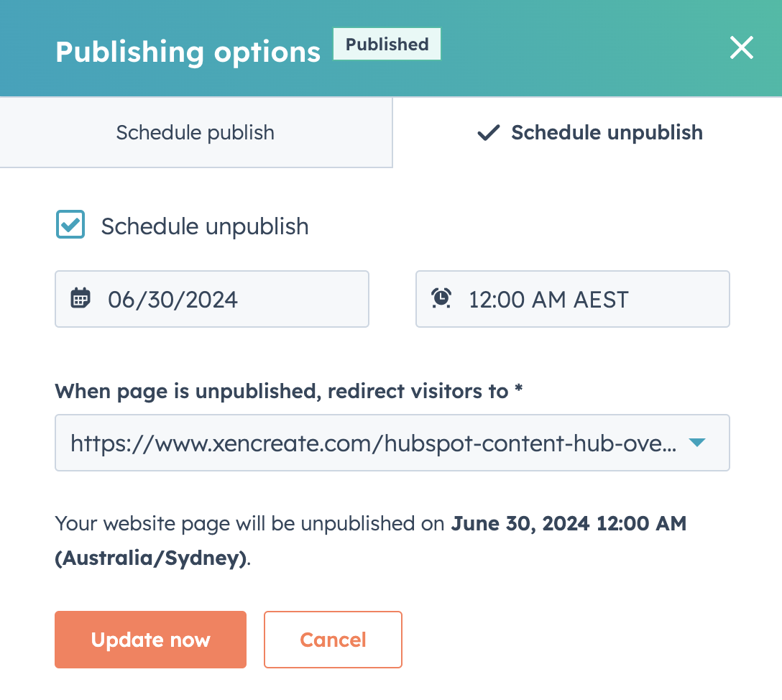This screenshot has width=782, height=700.
Task: Select the xencreate.com redirect URL text
Action: [374, 443]
